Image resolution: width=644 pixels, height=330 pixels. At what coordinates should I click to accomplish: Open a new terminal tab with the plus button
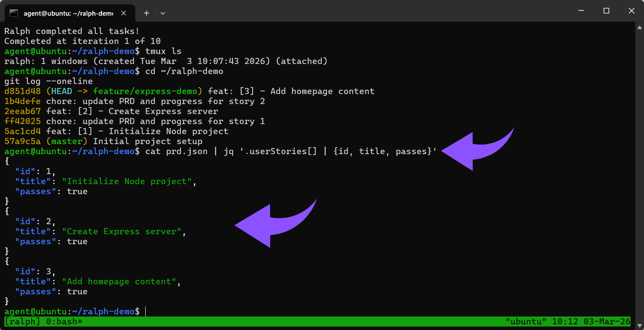[146, 13]
